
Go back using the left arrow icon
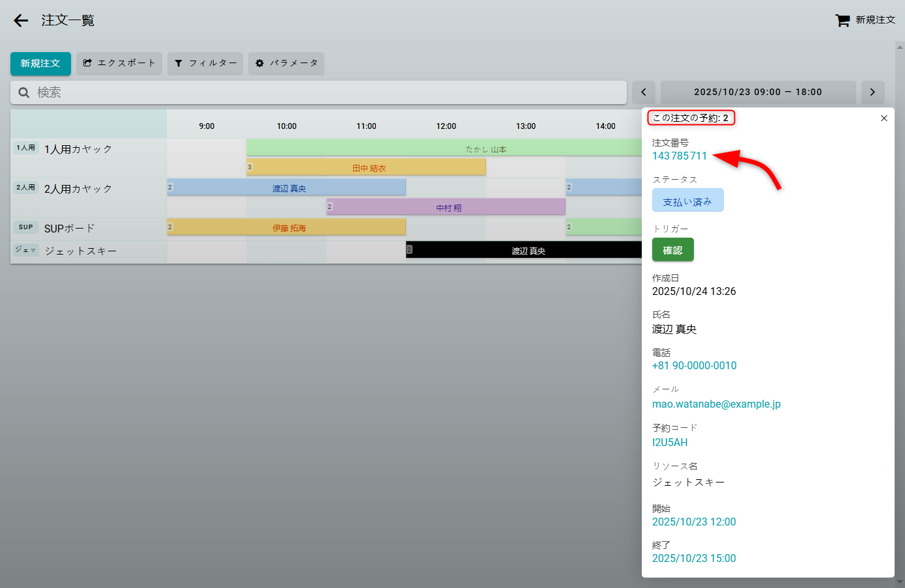[x=21, y=21]
